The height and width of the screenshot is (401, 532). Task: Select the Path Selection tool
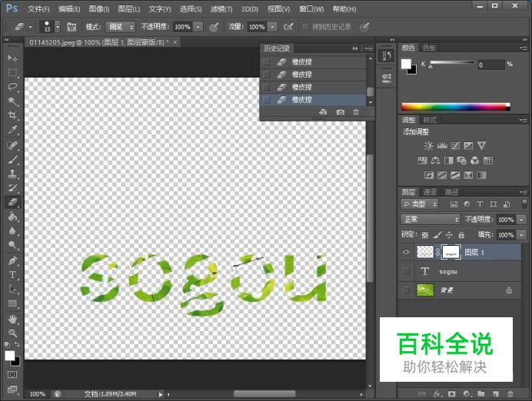pos(12,289)
